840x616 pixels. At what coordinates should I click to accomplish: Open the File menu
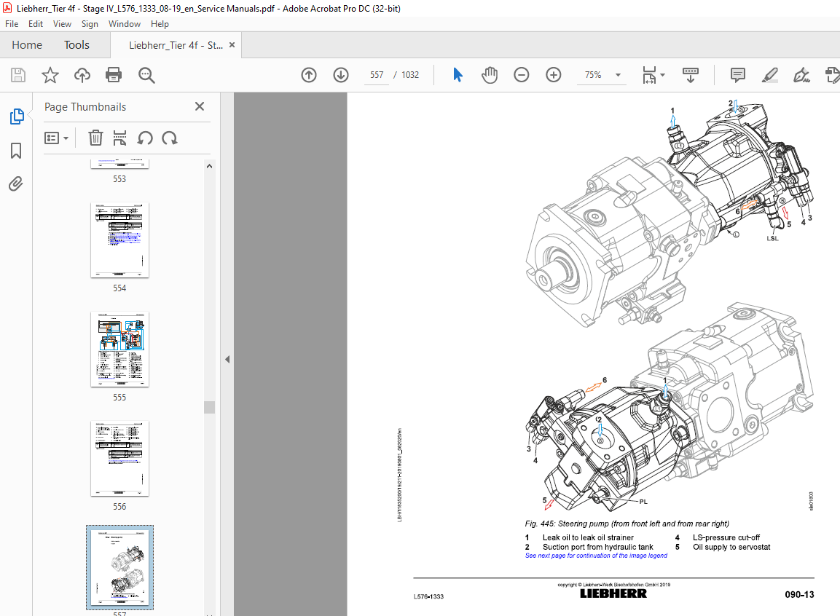tap(12, 23)
